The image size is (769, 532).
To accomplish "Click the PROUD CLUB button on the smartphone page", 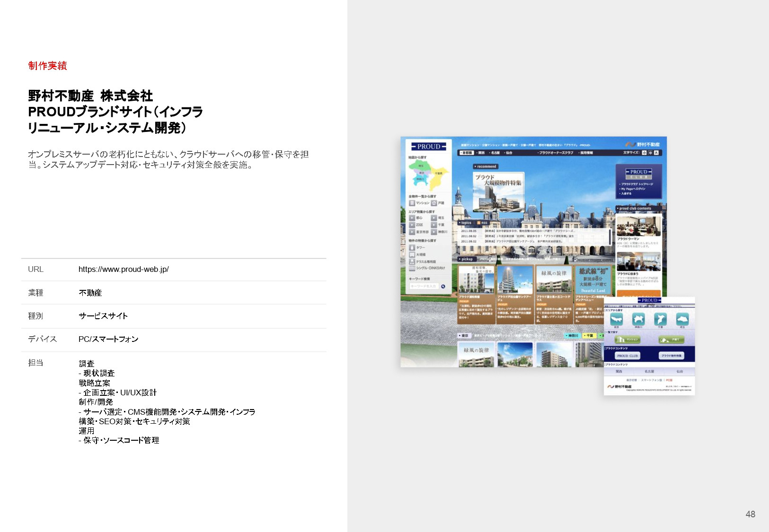I will [x=628, y=356].
